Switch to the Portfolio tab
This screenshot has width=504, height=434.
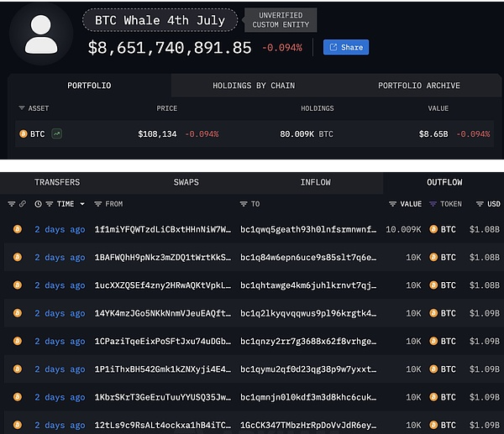(89, 86)
